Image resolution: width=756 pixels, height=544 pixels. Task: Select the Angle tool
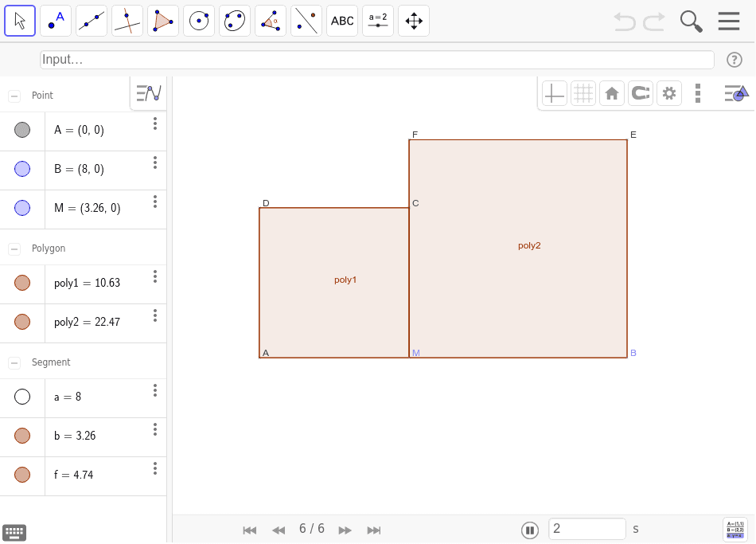pyautogui.click(x=271, y=21)
